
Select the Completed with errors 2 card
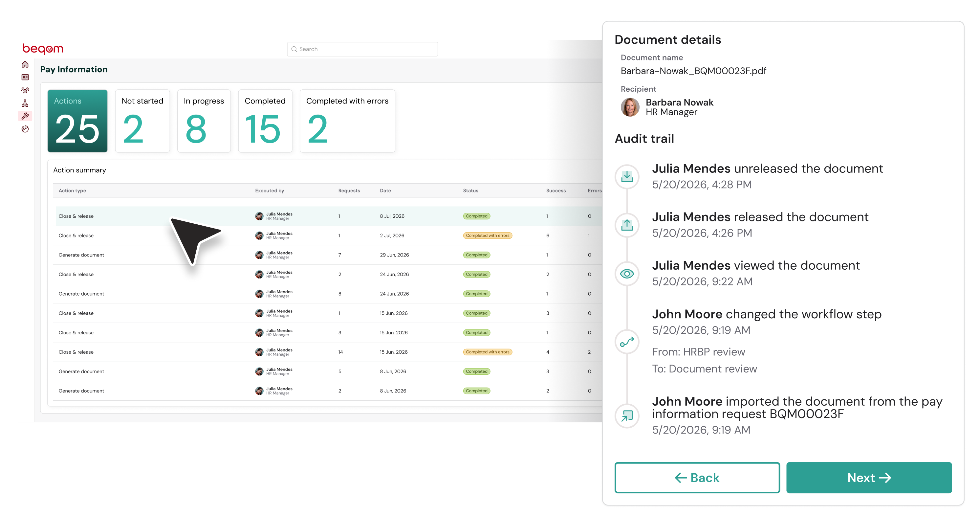pos(347,121)
